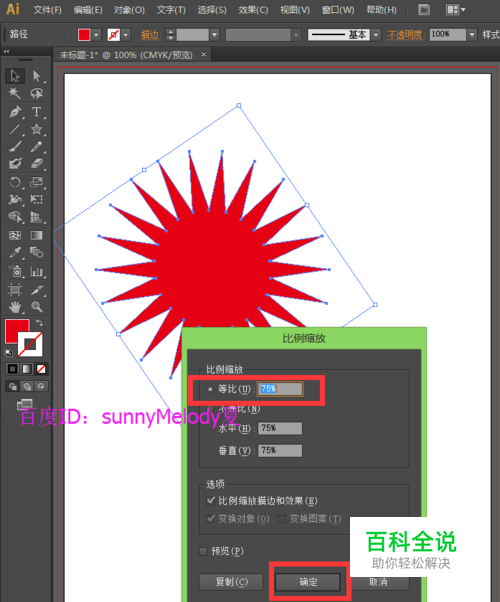
Task: Select the Type tool
Action: (x=36, y=112)
